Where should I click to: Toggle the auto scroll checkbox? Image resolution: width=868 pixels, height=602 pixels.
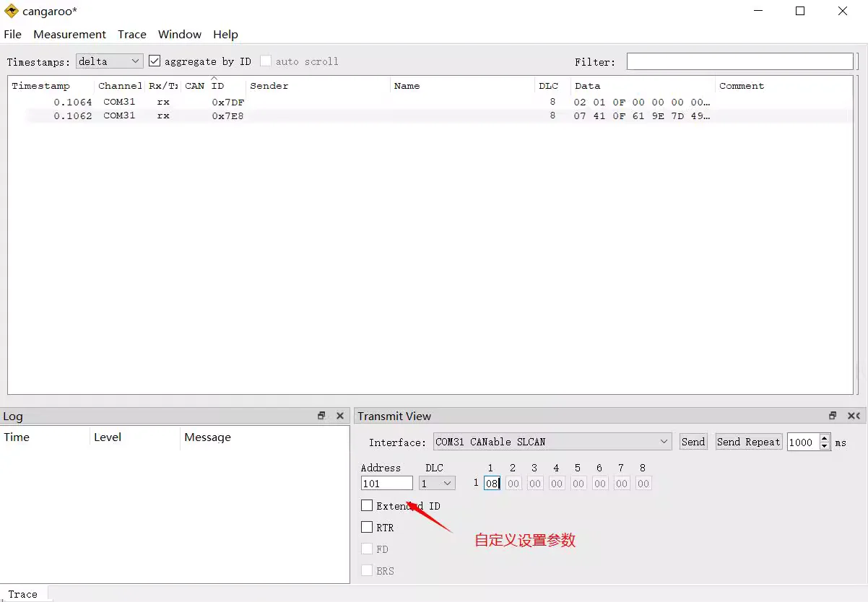(266, 61)
